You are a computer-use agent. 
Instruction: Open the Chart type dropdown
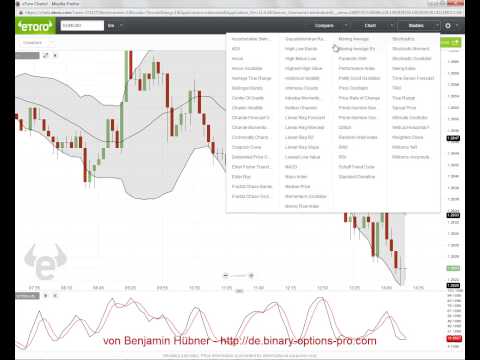click(x=378, y=26)
